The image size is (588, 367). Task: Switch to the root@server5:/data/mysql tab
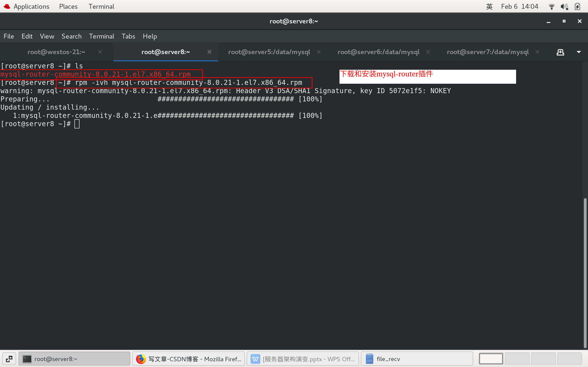tap(269, 52)
